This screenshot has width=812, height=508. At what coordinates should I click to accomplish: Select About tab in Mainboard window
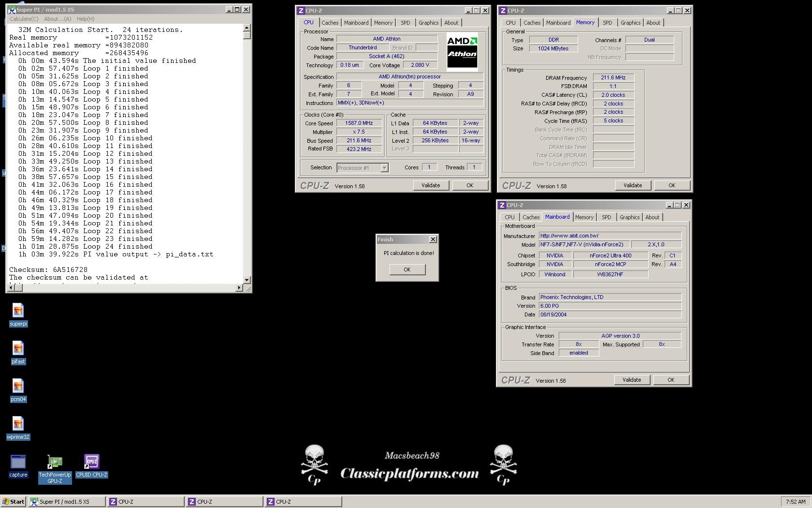(652, 217)
